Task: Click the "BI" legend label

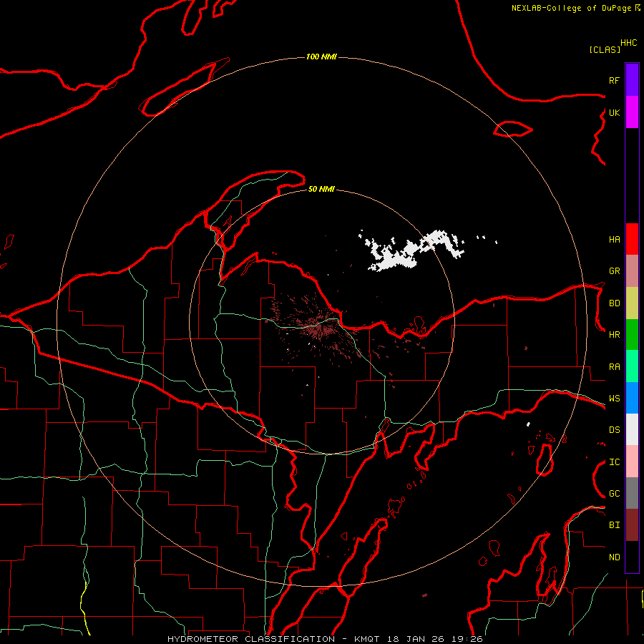Action: click(x=614, y=525)
